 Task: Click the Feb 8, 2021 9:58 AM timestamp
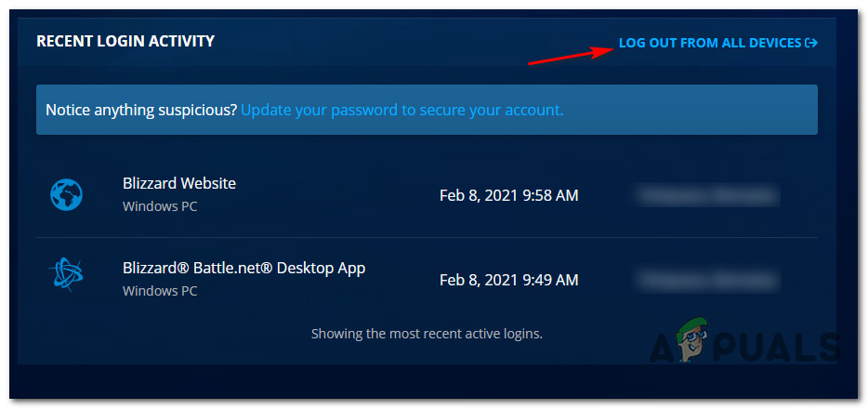(509, 195)
